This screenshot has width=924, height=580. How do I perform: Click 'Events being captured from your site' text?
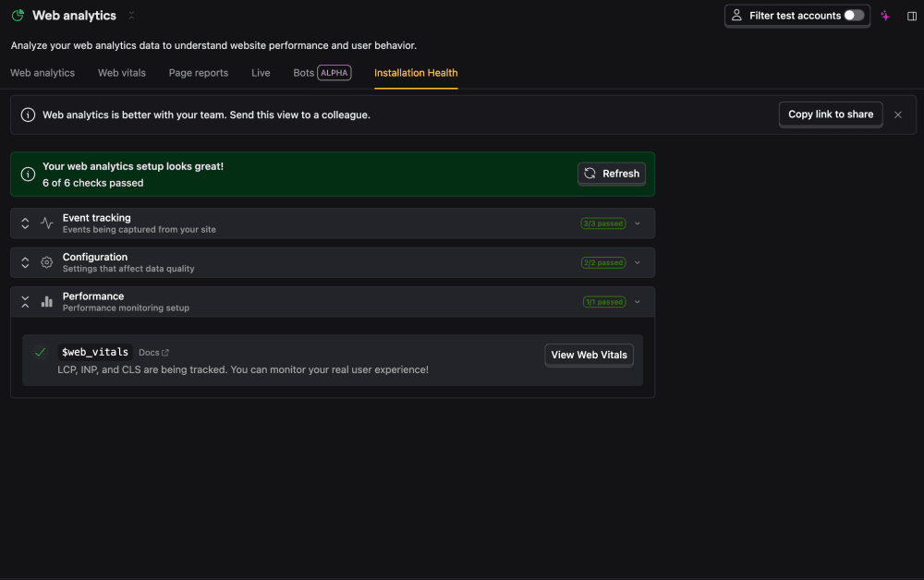(140, 230)
